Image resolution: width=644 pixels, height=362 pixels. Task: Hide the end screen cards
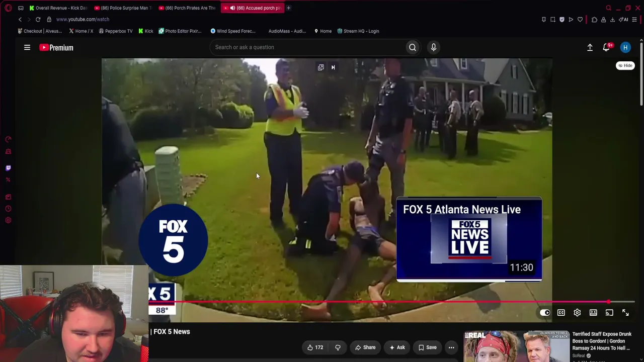(625, 65)
